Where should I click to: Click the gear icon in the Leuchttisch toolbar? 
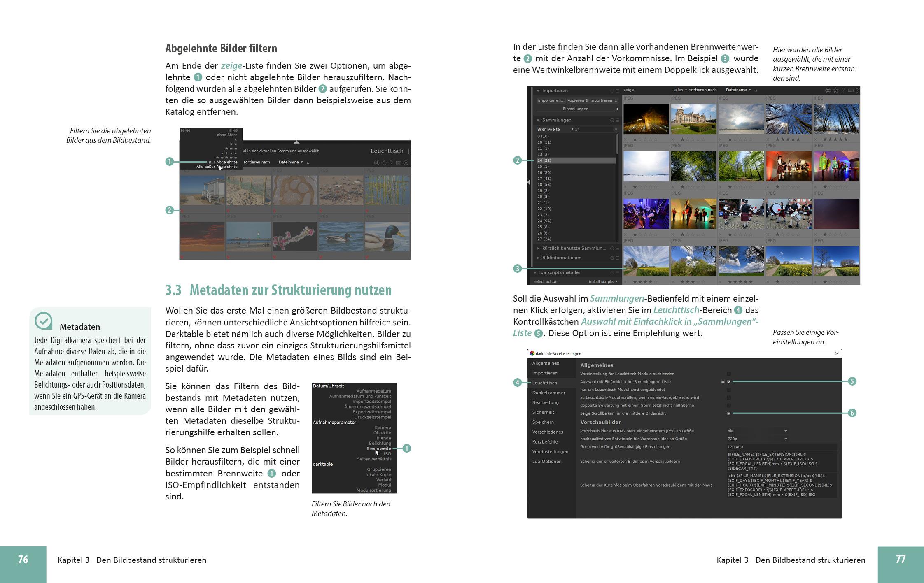(x=406, y=163)
